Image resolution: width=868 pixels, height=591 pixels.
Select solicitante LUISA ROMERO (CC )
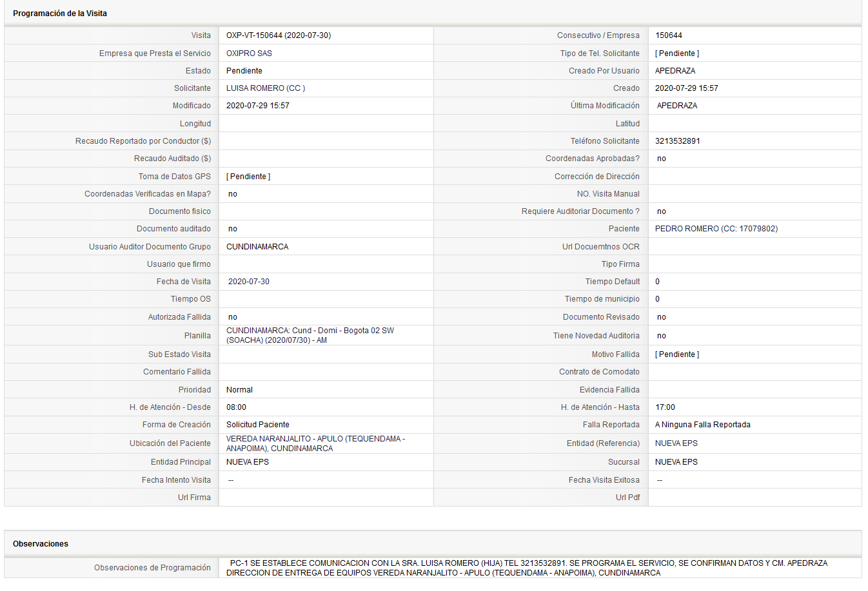pyautogui.click(x=266, y=88)
